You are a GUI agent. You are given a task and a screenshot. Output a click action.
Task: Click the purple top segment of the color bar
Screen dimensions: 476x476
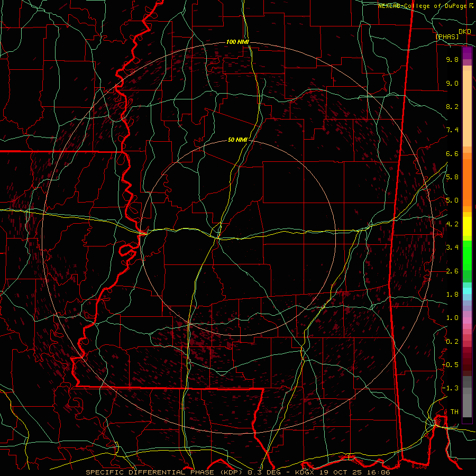[x=467, y=53]
